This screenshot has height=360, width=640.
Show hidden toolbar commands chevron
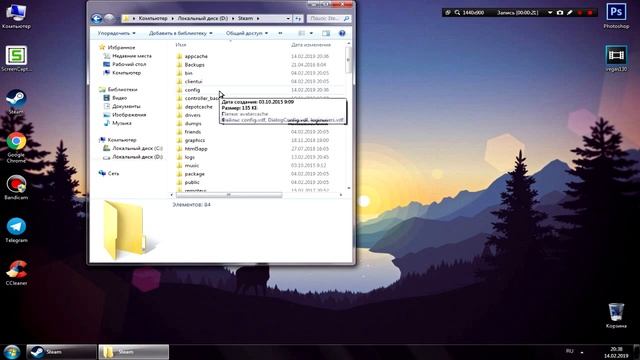[x=280, y=33]
